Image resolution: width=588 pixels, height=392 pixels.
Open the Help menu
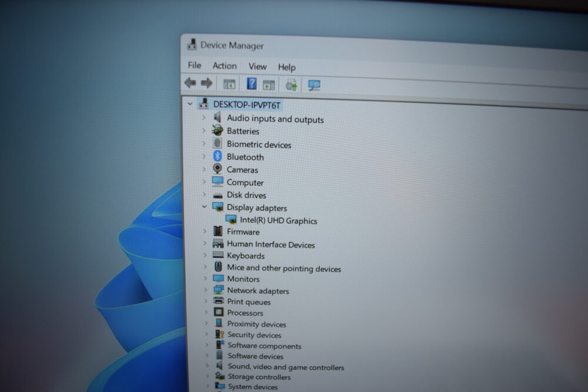[287, 68]
